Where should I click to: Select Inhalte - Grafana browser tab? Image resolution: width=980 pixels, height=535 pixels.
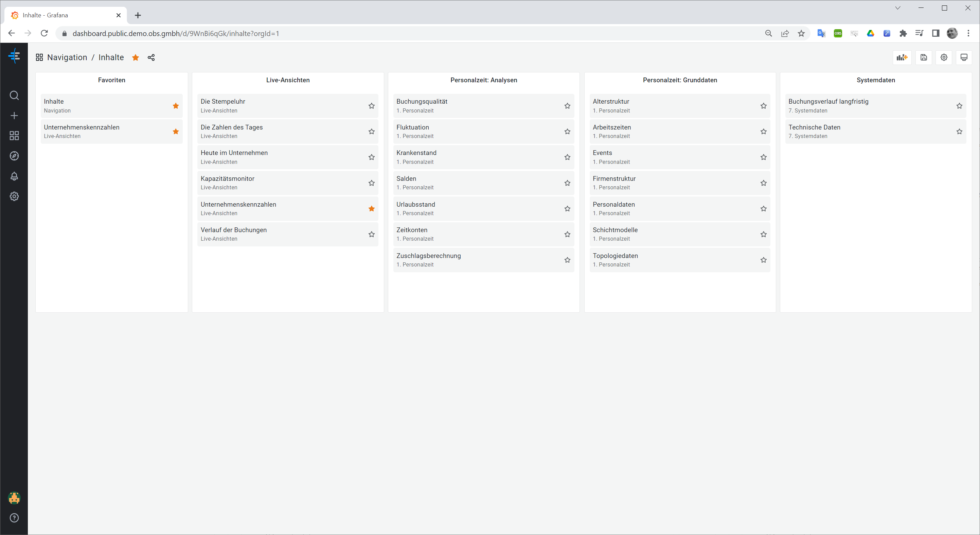click(66, 15)
